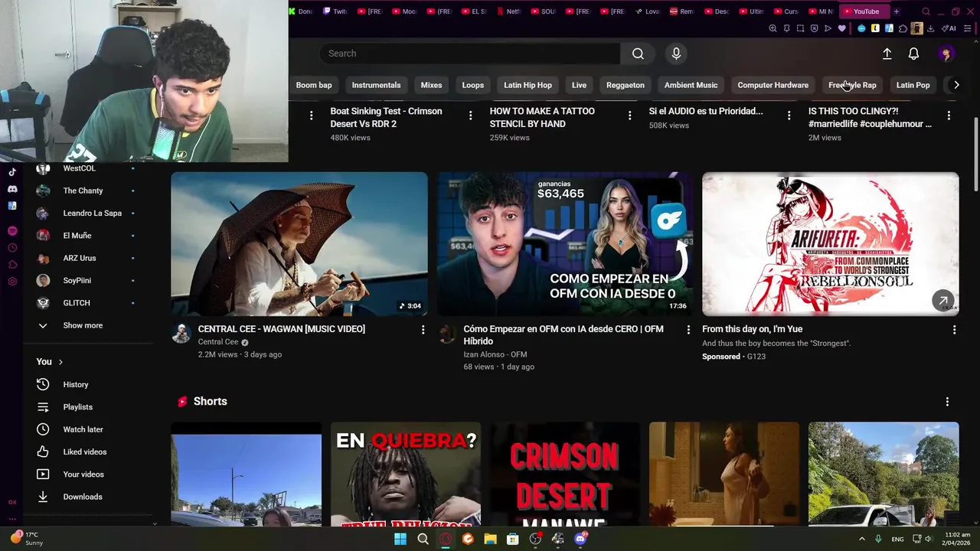Select the Computer Hardware chip

[773, 85]
